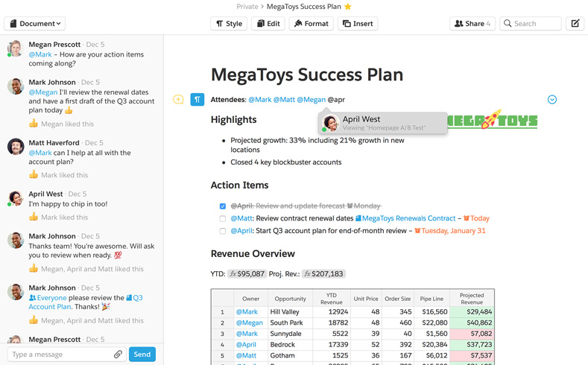Click the green $40,862 projected revenue cell
This screenshot has height=365, width=588.
pyautogui.click(x=472, y=323)
